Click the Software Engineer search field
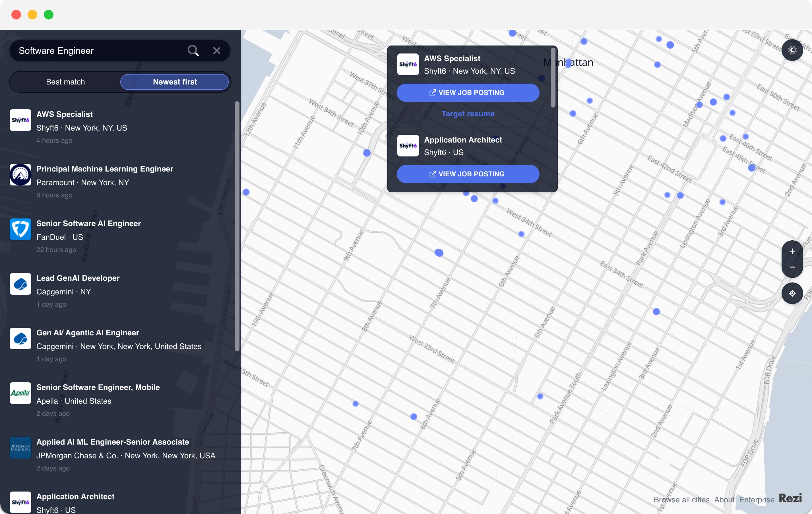 98,51
